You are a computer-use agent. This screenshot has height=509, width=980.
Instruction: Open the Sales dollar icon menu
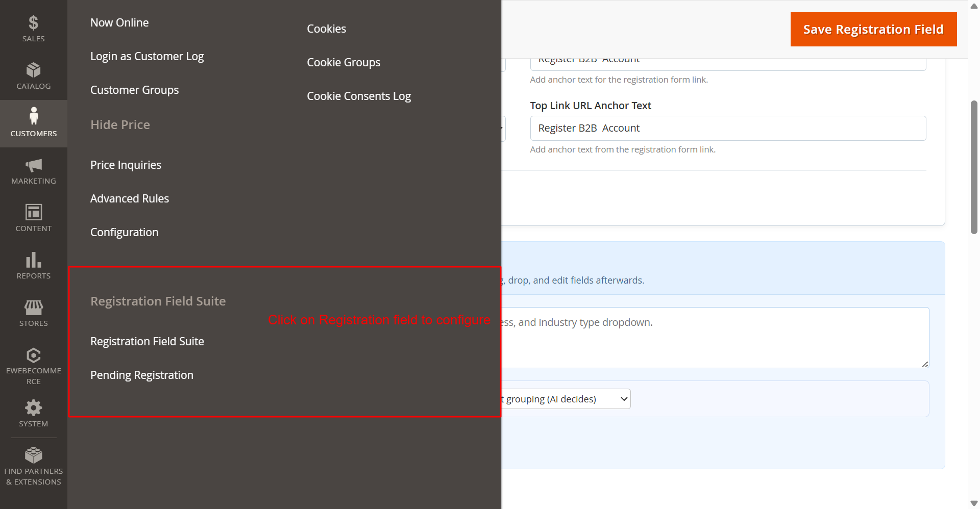(33, 23)
